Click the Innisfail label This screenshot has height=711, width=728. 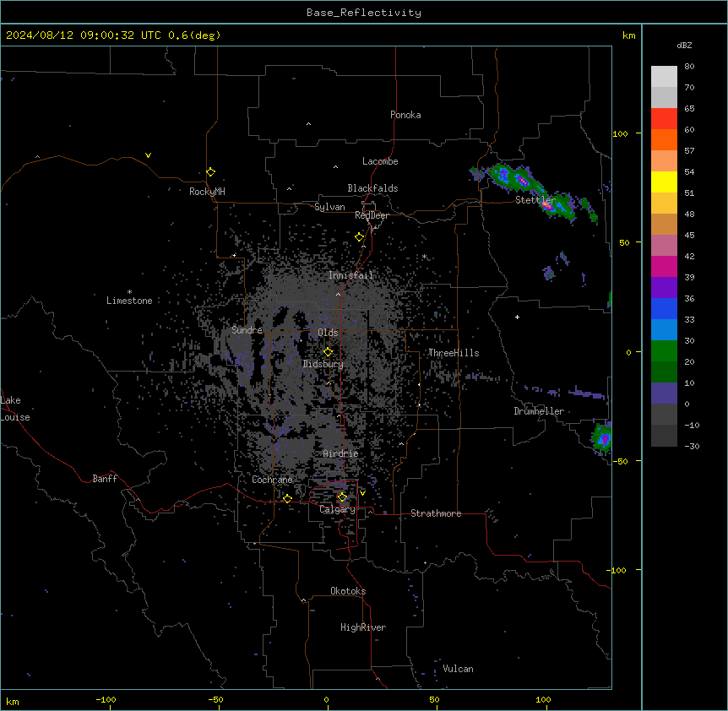350,275
